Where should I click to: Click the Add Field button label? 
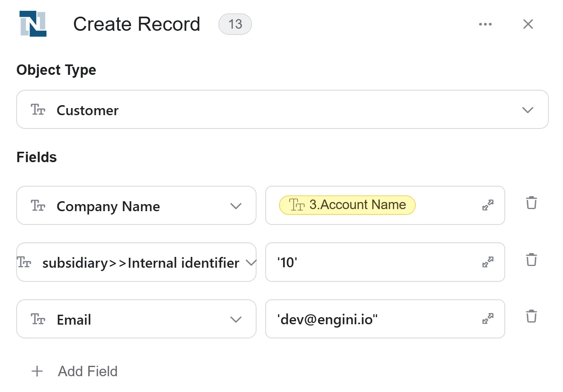point(88,371)
